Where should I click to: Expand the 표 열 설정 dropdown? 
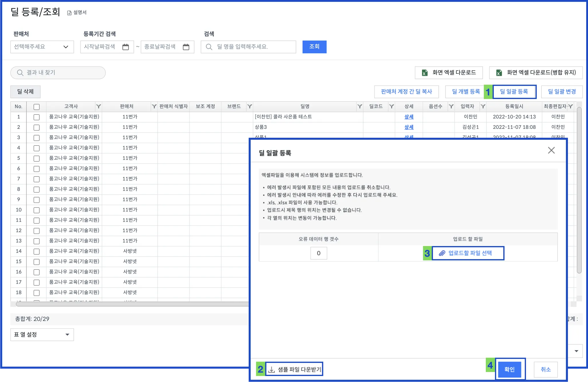tap(42, 335)
